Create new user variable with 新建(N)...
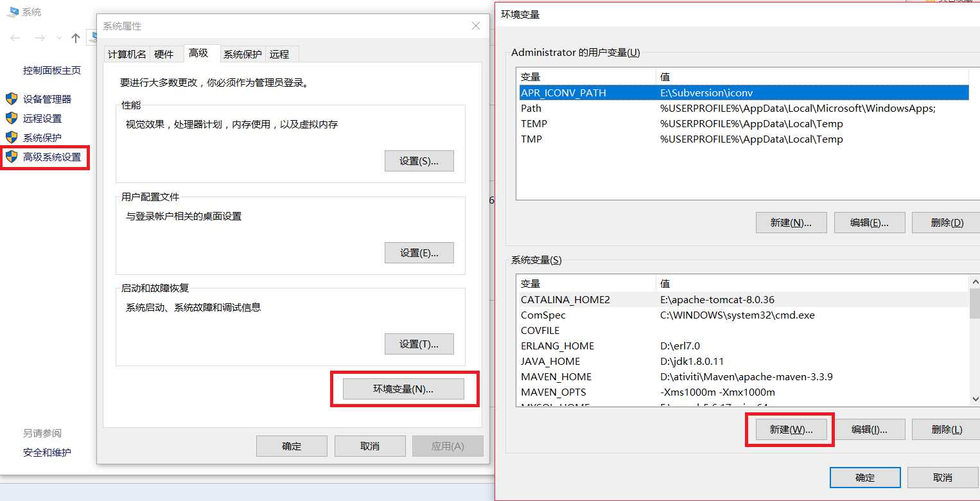 (x=791, y=222)
